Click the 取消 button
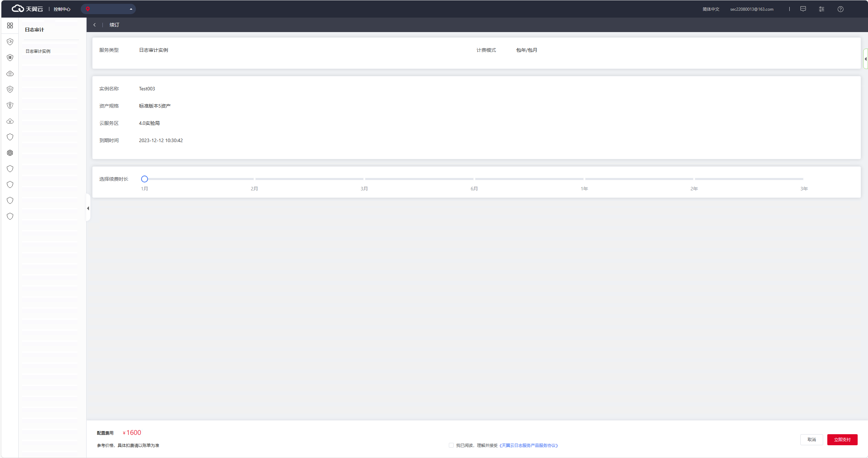This screenshot has height=458, width=868. point(811,439)
